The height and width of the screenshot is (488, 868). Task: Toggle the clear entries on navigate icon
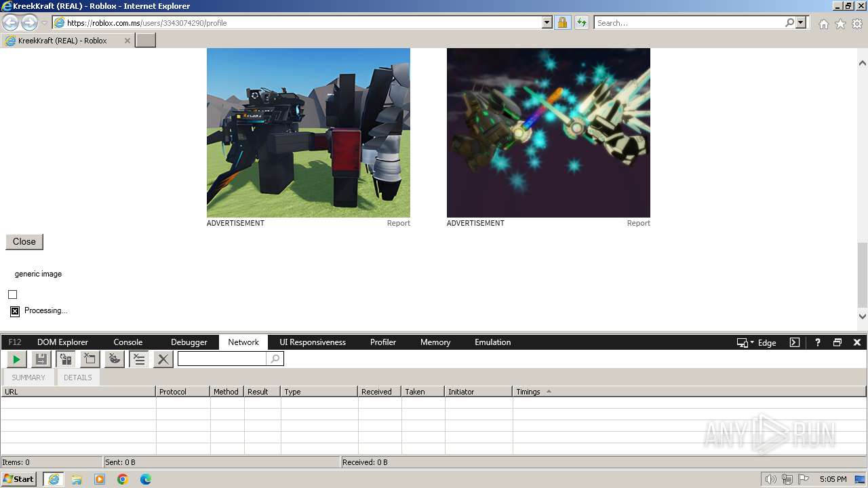139,359
